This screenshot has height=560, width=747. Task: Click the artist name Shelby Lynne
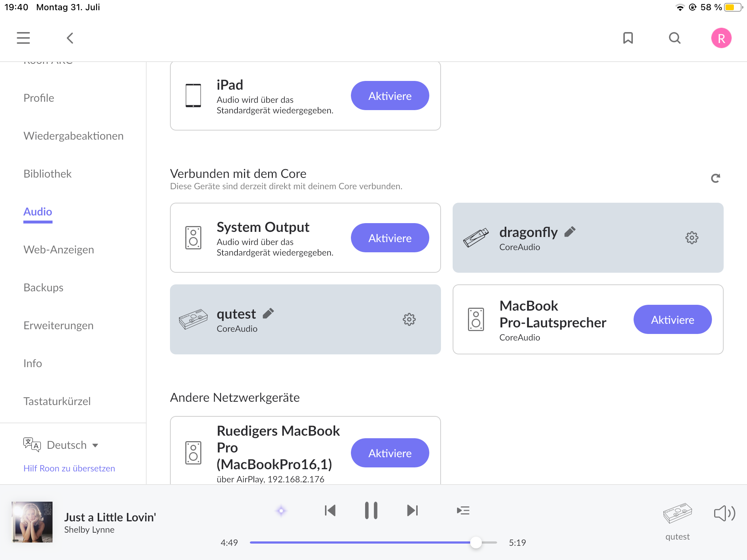click(x=89, y=530)
